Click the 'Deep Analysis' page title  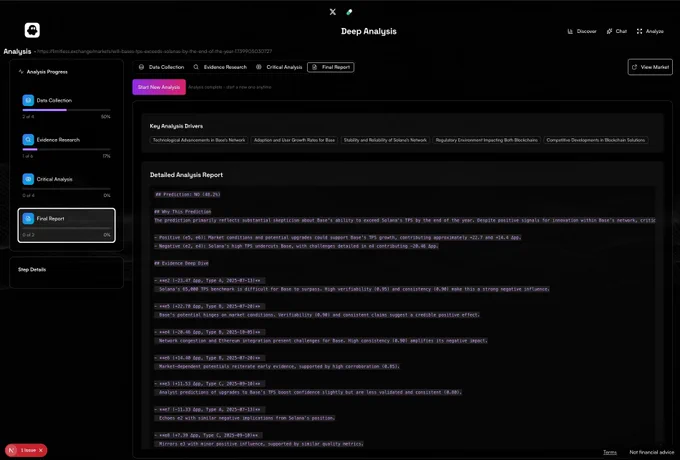(369, 31)
